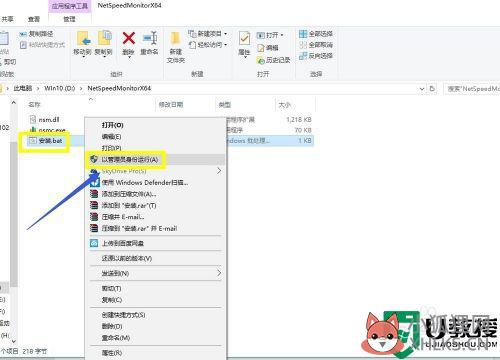This screenshot has width=500, height=360.
Task: Click the New item (新建项目) button
Action: (205, 34)
